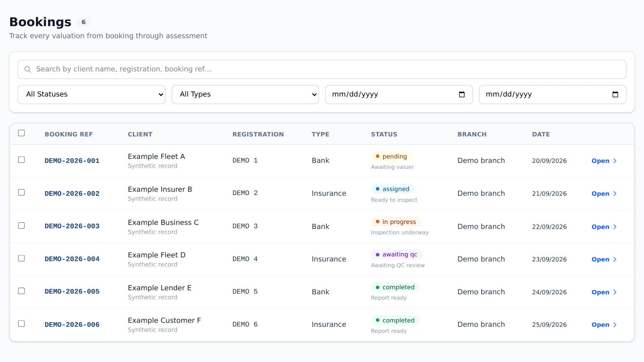The height and width of the screenshot is (362, 644).
Task: Open booking link DEMO-2026-002
Action: pos(72,194)
